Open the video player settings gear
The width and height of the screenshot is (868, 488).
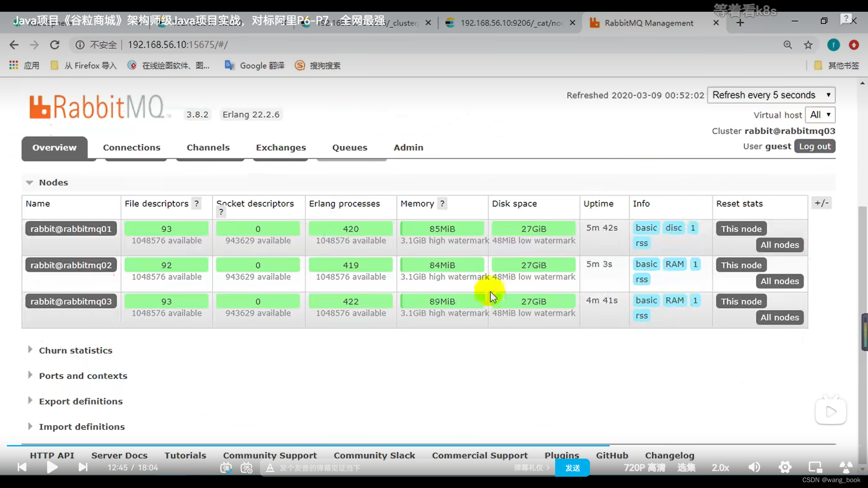785,467
